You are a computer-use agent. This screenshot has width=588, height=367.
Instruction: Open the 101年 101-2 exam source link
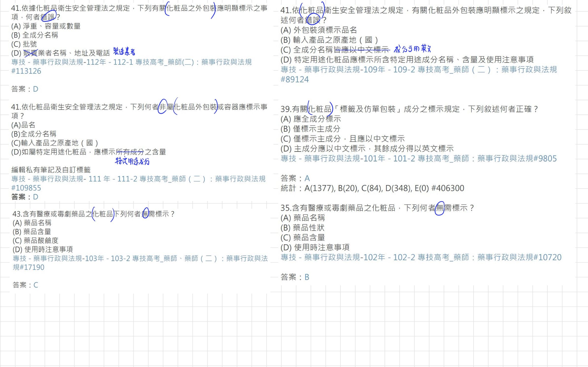(418, 159)
